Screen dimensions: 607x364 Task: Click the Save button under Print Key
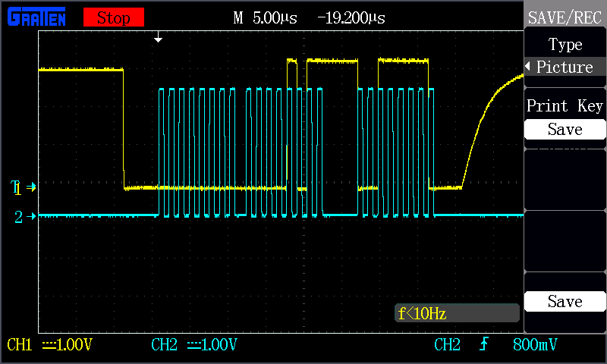[x=565, y=129]
